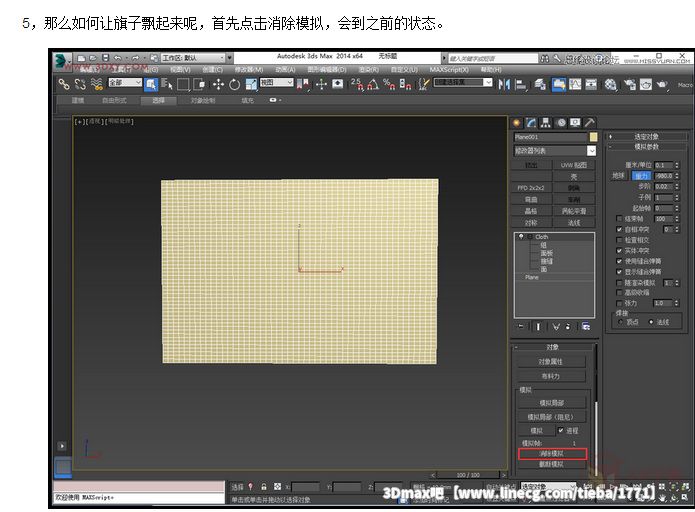This screenshot has width=695, height=512.
Task: Open the Motion panel wheel tab
Action: (x=561, y=123)
